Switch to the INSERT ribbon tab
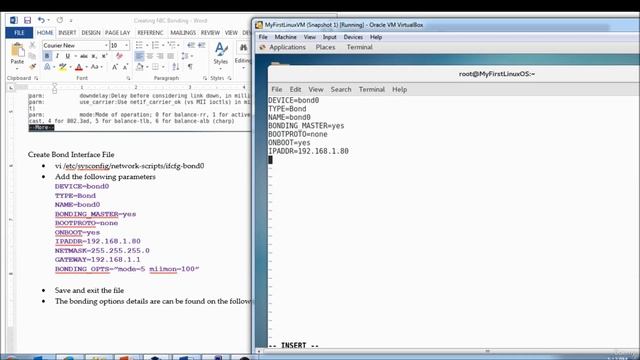640x360 pixels. pyautogui.click(x=67, y=33)
